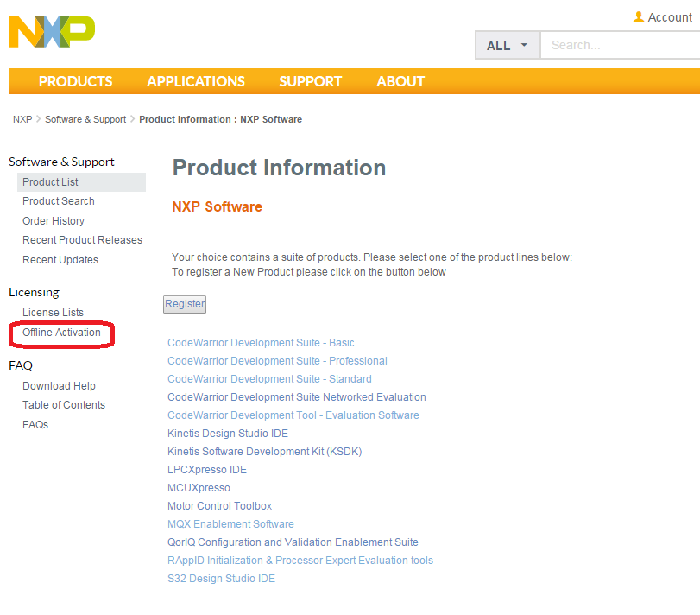This screenshot has width=700, height=615.
Task: Open Motor Control Toolbox link
Action: tap(219, 506)
